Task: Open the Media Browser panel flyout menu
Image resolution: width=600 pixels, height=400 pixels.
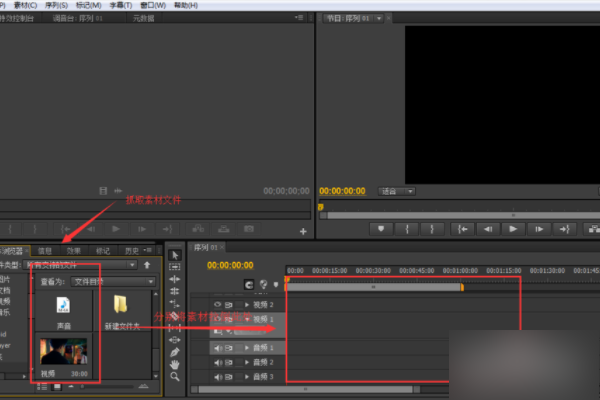Action: tap(147, 250)
